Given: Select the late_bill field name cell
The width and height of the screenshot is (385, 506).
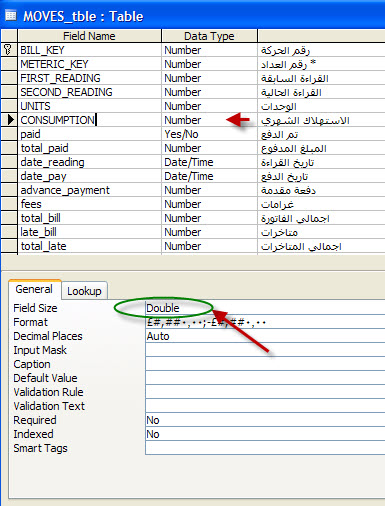Looking at the screenshot, I should 90,232.
